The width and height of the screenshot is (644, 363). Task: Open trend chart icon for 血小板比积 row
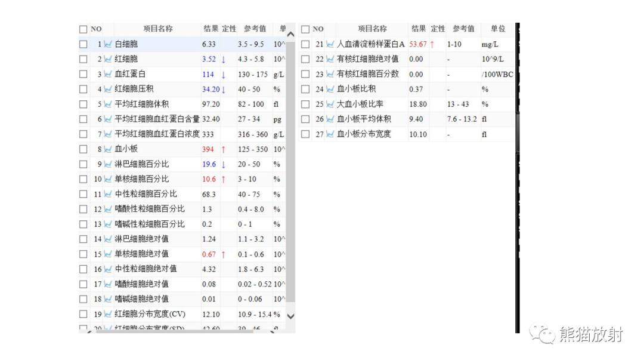330,89
